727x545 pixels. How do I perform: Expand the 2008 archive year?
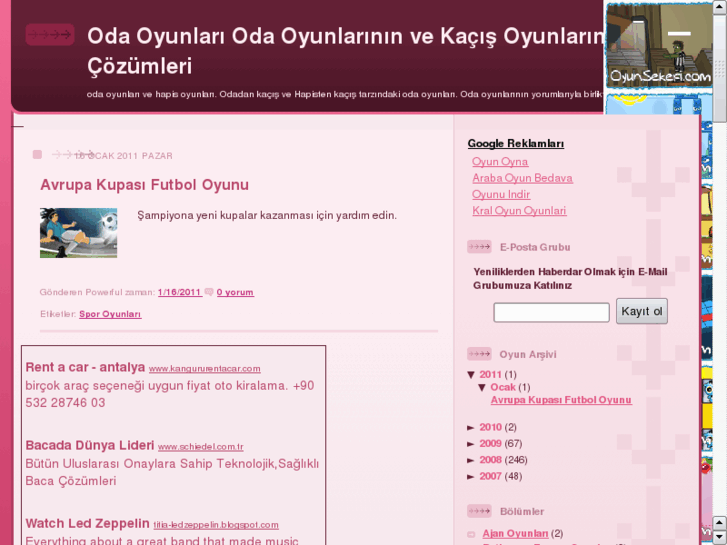(x=471, y=460)
